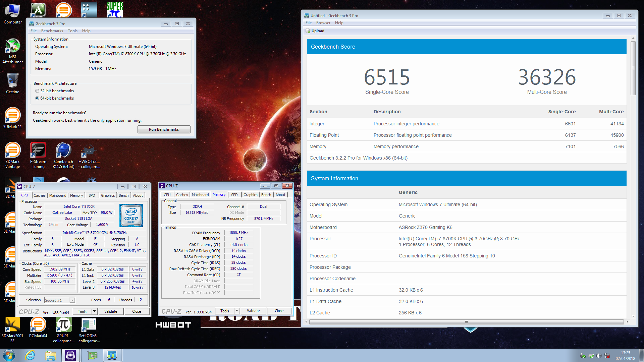Switch to Caches tab in left CPU-Z

click(40, 195)
